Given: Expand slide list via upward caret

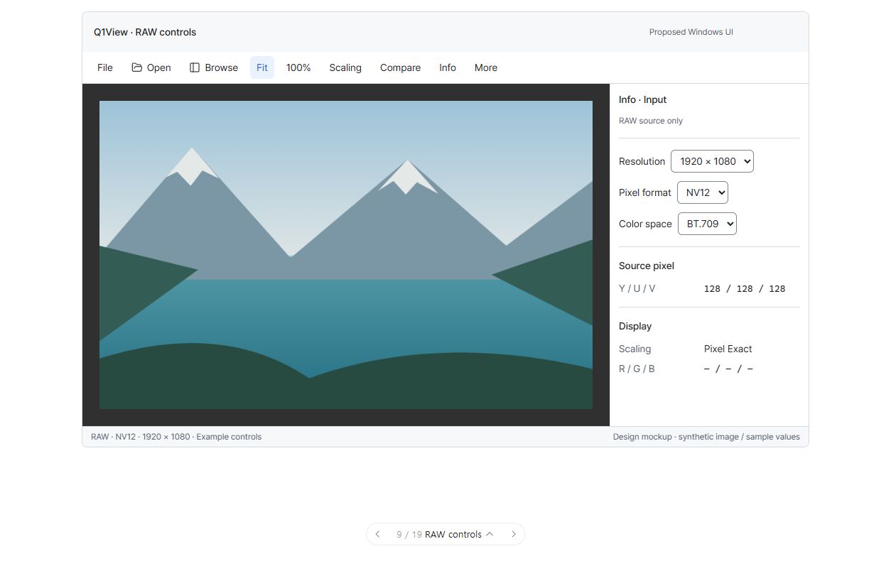Looking at the screenshot, I should 490,534.
